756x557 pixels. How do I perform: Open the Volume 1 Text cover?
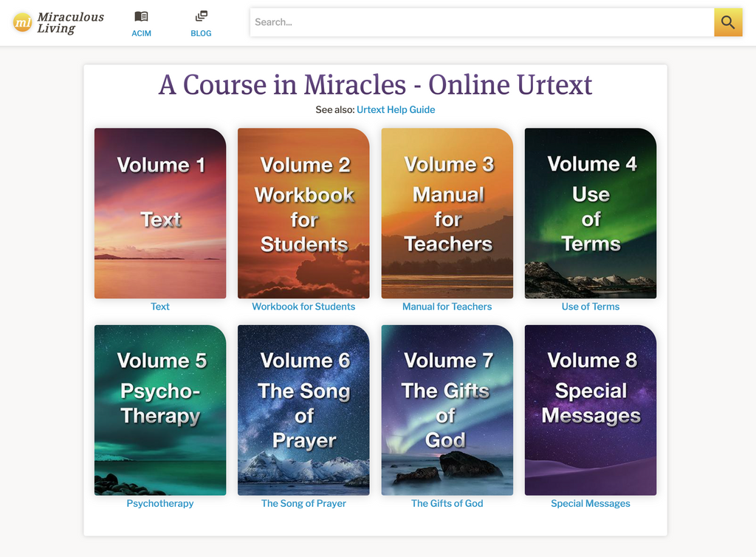click(160, 213)
